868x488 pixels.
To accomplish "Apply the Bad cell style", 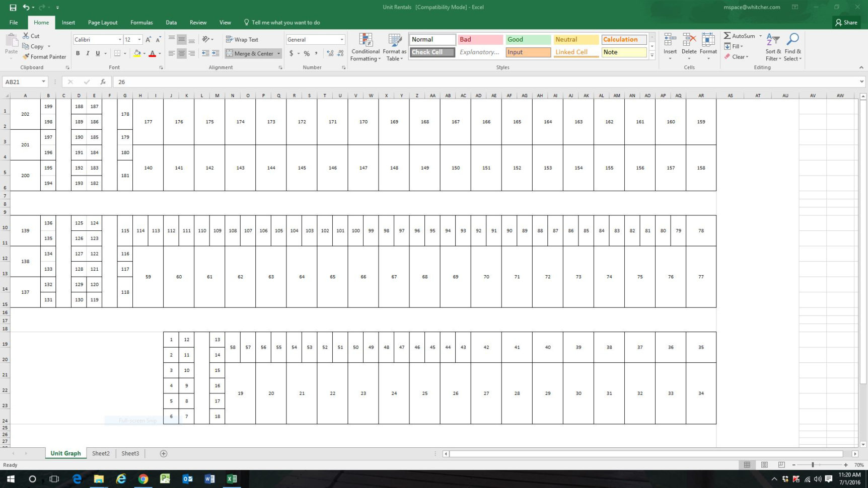I will click(x=479, y=39).
